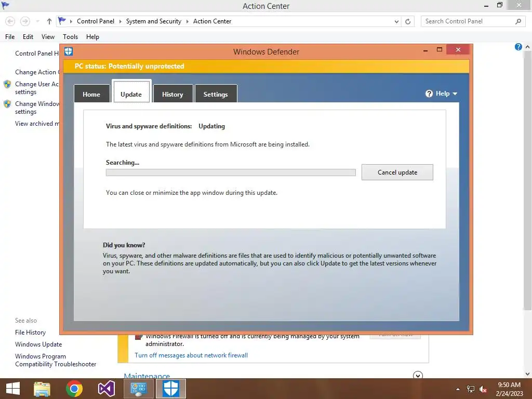The width and height of the screenshot is (532, 399).
Task: Expand the Help dropdown arrow in Defender
Action: click(455, 94)
